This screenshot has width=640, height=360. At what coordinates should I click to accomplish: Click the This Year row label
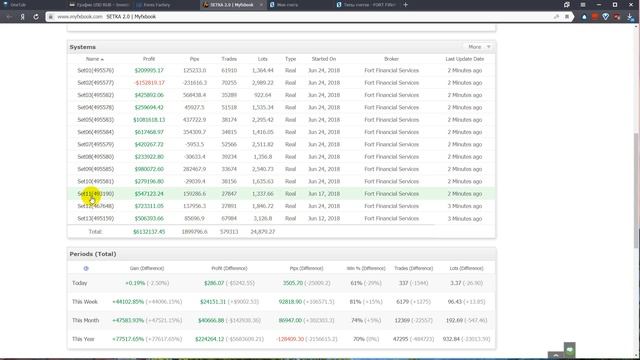[x=83, y=339]
